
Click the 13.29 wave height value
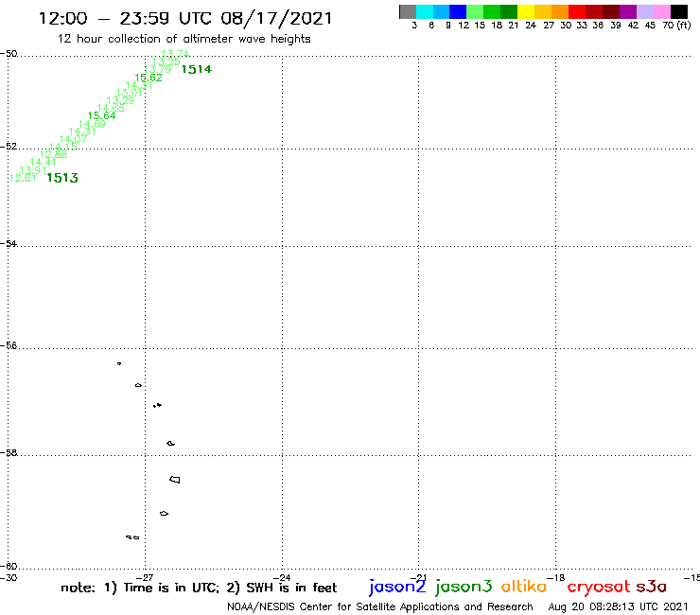point(120,101)
